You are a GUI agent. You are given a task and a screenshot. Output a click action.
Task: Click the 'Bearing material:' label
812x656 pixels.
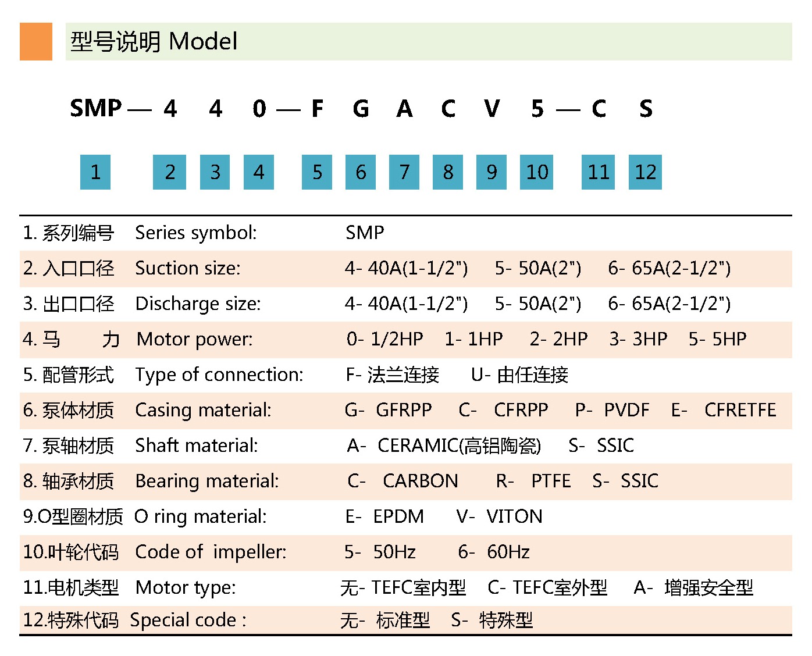207,481
